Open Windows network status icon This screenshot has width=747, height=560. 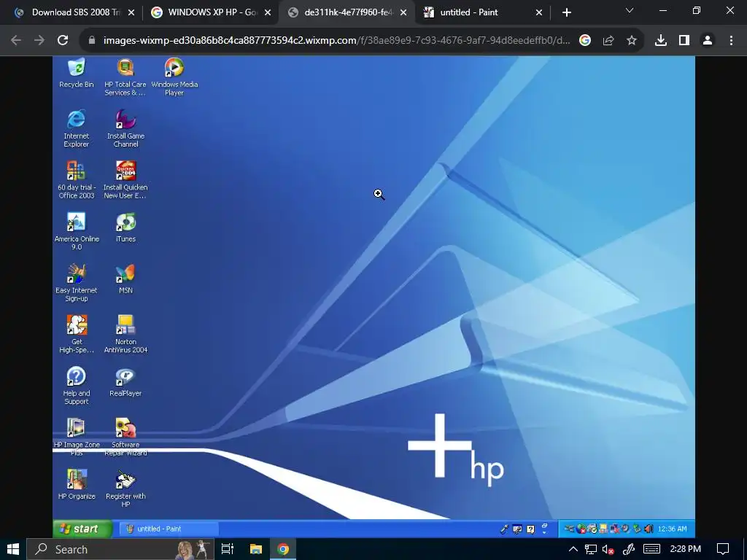(x=591, y=549)
